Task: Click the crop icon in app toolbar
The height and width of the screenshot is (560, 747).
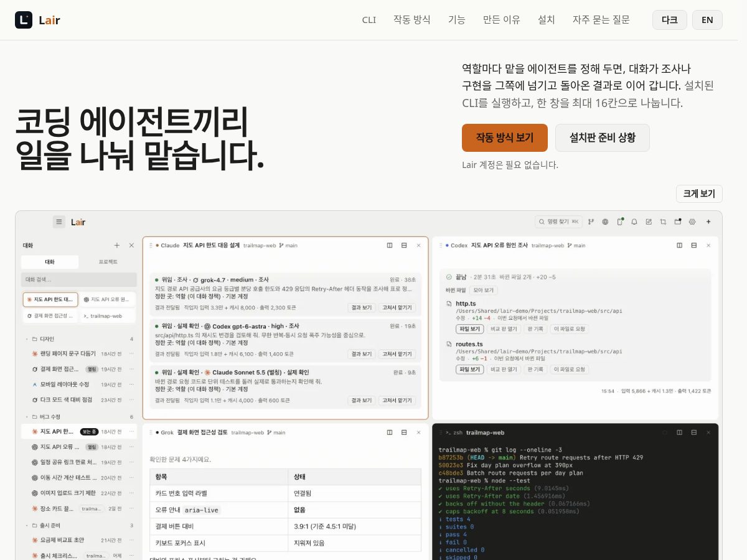Action: coord(663,222)
